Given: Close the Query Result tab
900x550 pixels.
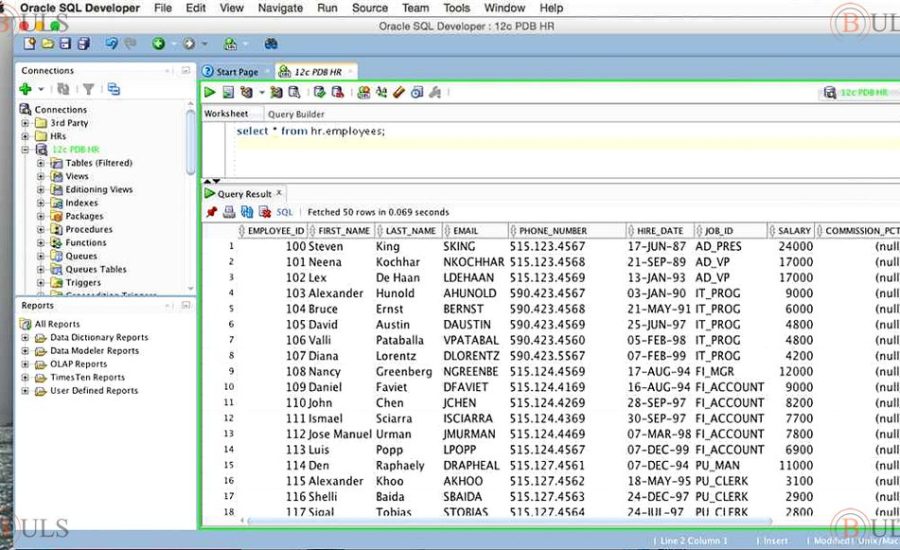Looking at the screenshot, I should (x=279, y=193).
